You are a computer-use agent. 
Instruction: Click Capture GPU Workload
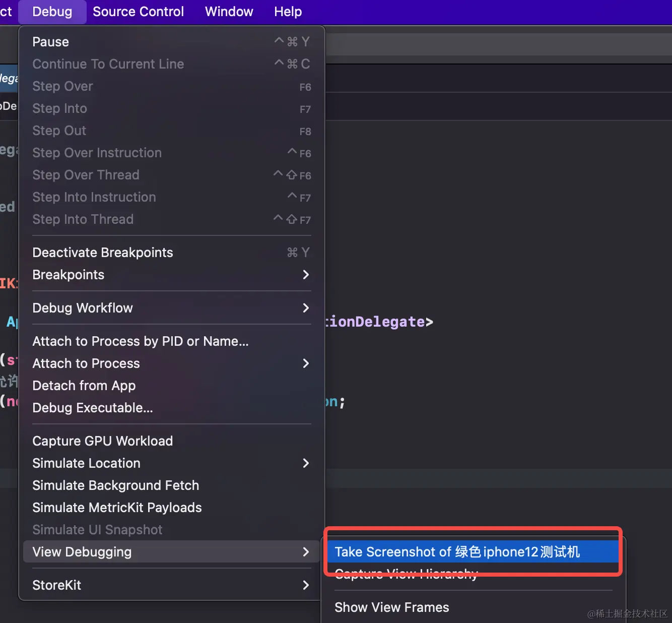click(103, 441)
